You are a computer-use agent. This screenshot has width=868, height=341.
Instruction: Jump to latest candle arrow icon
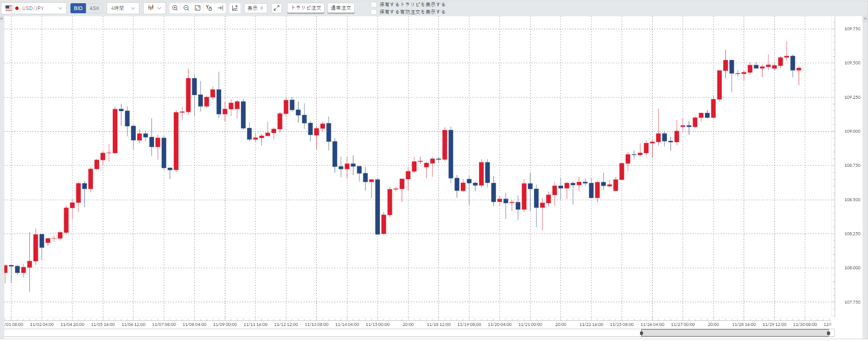click(x=220, y=8)
